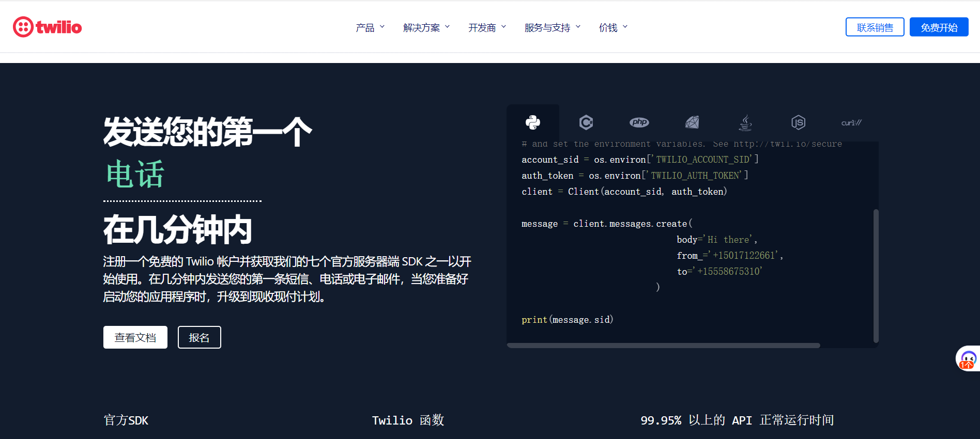Click the auth_token = os.environ code line
The width and height of the screenshot is (980, 439).
click(x=635, y=176)
